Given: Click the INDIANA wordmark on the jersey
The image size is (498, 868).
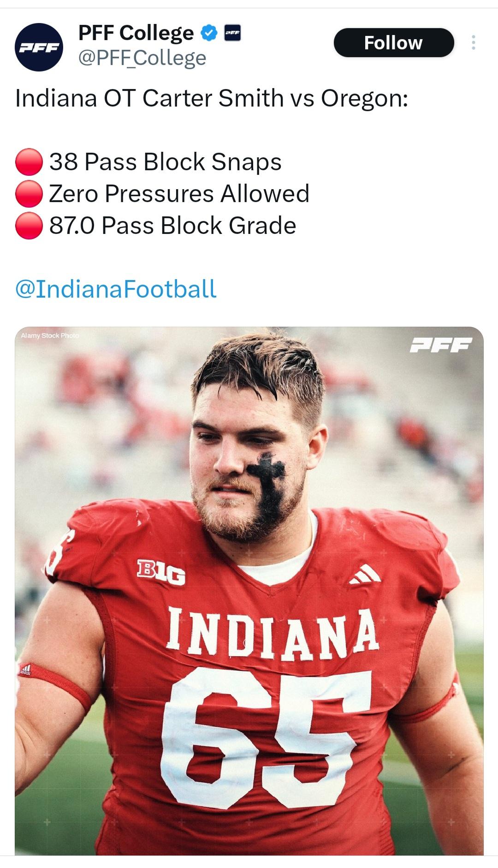Looking at the screenshot, I should (272, 632).
